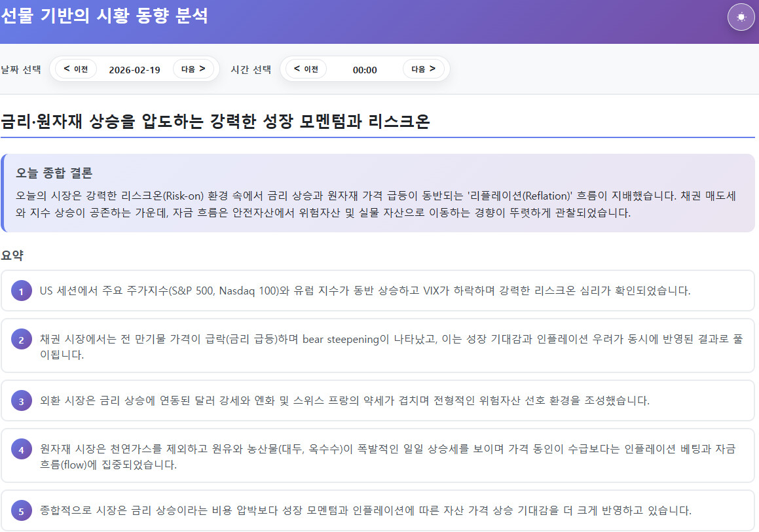Click the numbered badge 2 icon
Image resolution: width=759 pixels, height=532 pixels.
(22, 340)
